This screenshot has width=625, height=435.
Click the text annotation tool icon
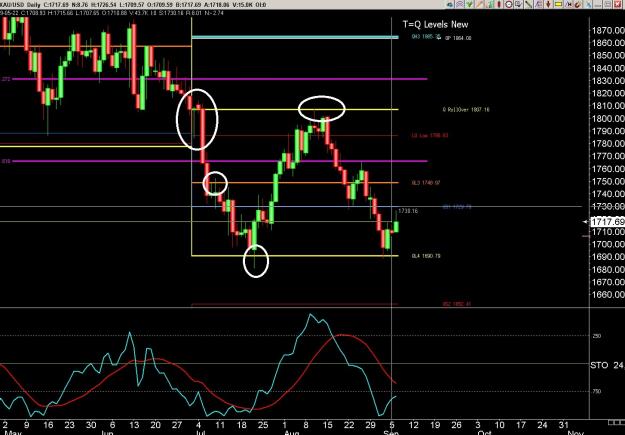(x=539, y=4)
